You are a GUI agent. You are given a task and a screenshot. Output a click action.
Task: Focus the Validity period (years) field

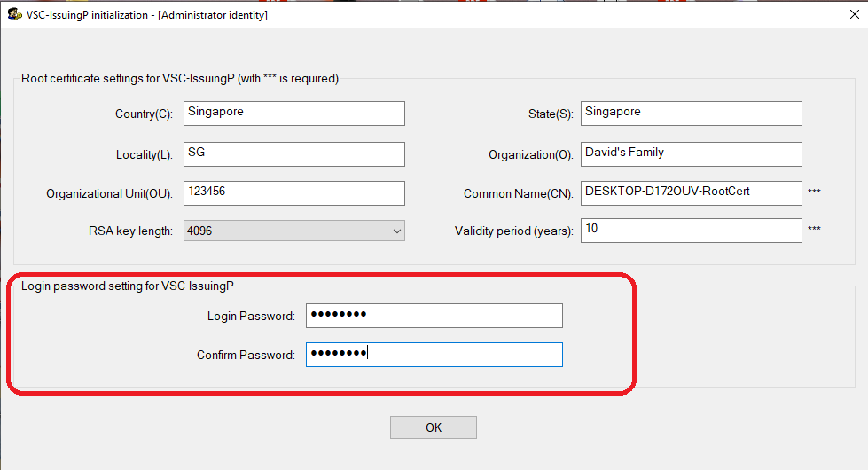(x=691, y=231)
